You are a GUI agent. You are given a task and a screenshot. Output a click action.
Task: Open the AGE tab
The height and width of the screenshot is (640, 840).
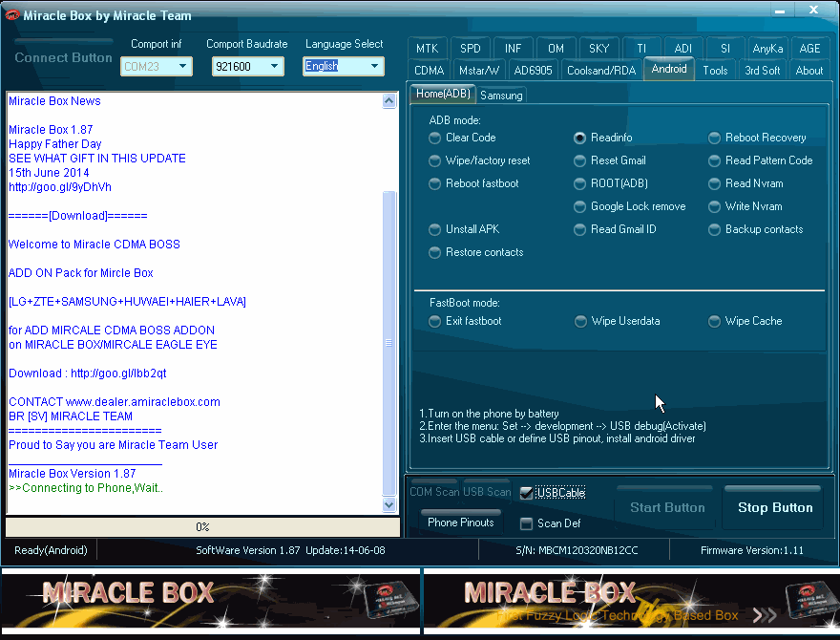pyautogui.click(x=809, y=49)
